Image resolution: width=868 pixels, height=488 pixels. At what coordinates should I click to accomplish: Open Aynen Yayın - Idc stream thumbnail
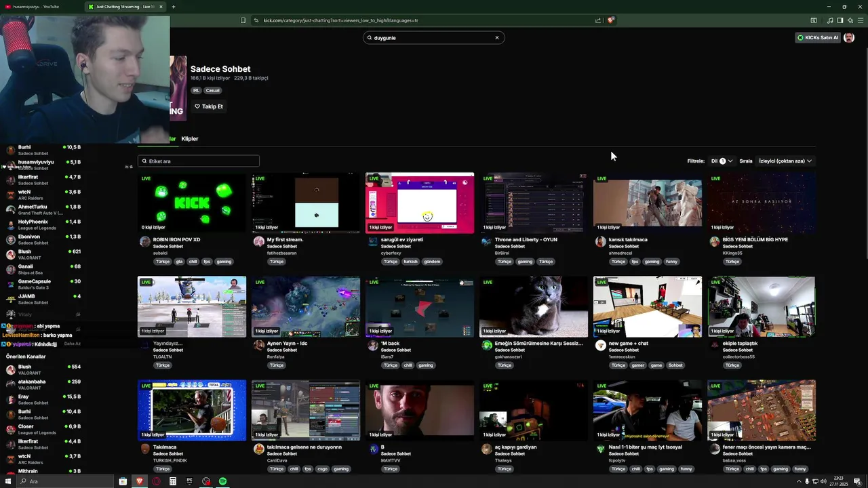point(306,306)
